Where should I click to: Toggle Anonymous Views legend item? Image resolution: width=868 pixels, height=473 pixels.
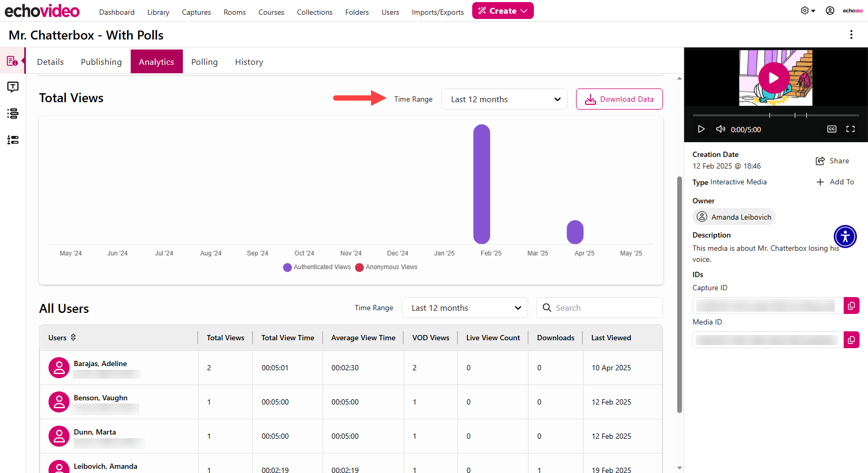click(x=386, y=267)
